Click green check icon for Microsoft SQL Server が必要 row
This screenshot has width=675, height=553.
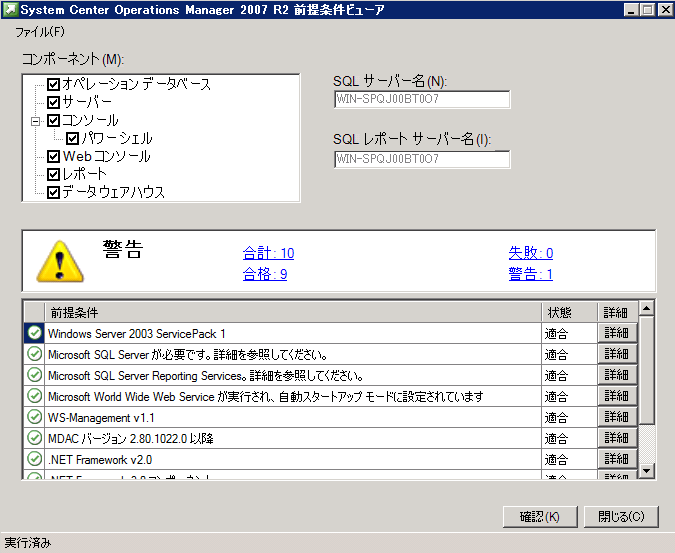click(x=34, y=354)
